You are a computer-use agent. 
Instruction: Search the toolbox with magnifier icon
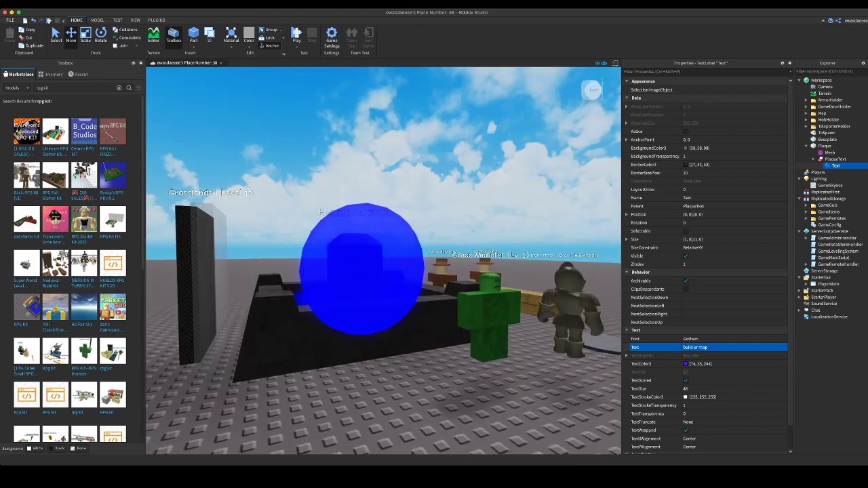point(129,87)
